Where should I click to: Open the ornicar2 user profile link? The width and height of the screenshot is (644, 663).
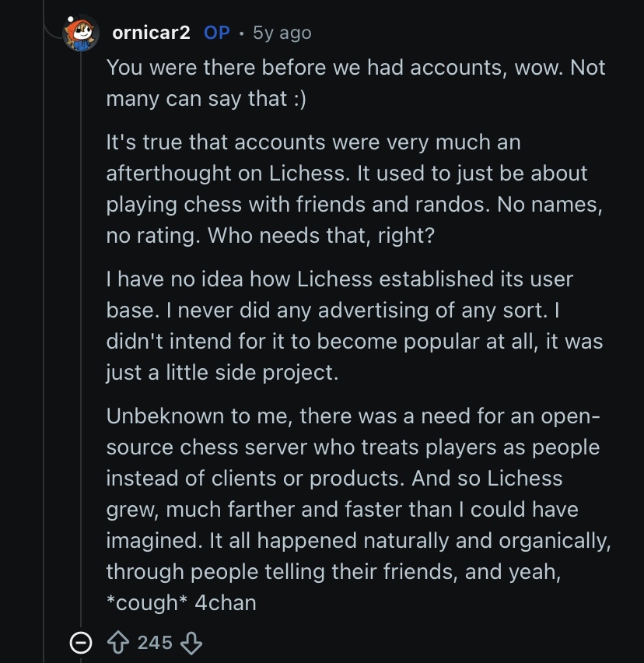(151, 33)
